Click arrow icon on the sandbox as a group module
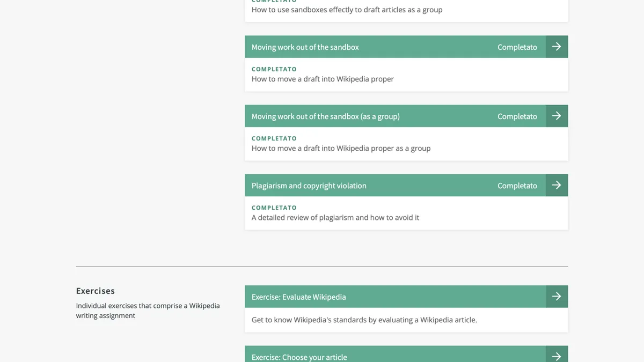 [557, 116]
